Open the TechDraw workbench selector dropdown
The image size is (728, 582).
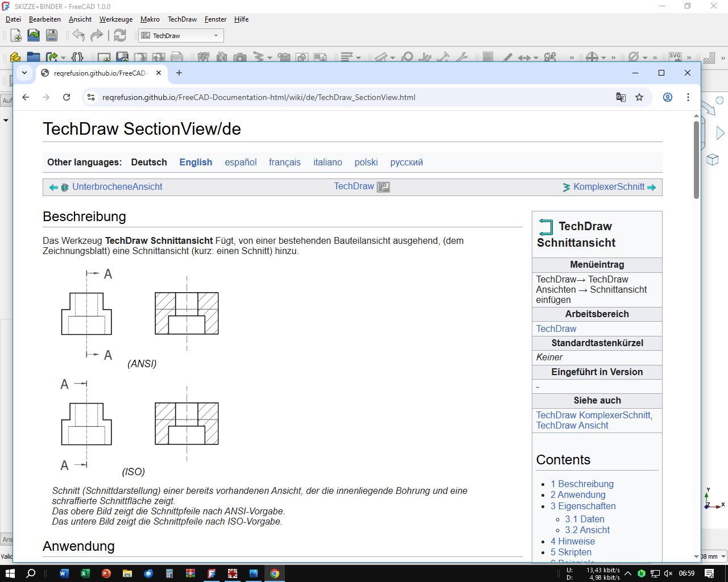[181, 36]
